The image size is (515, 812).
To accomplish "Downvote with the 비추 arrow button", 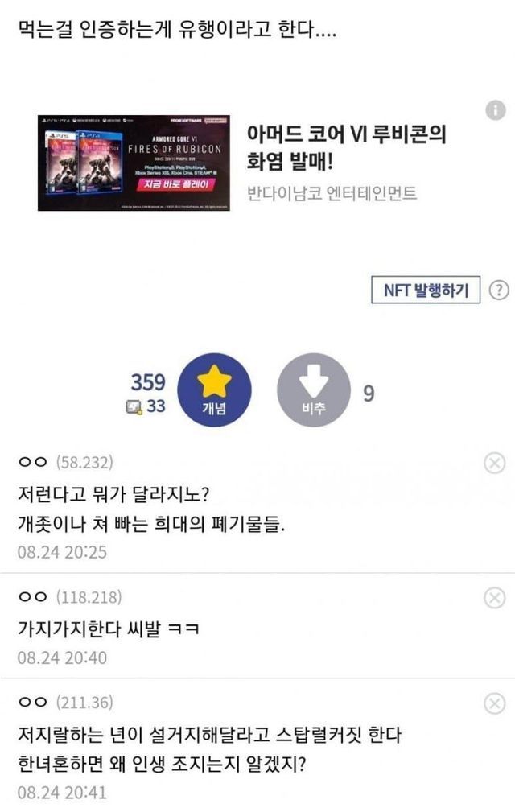I will 314,390.
